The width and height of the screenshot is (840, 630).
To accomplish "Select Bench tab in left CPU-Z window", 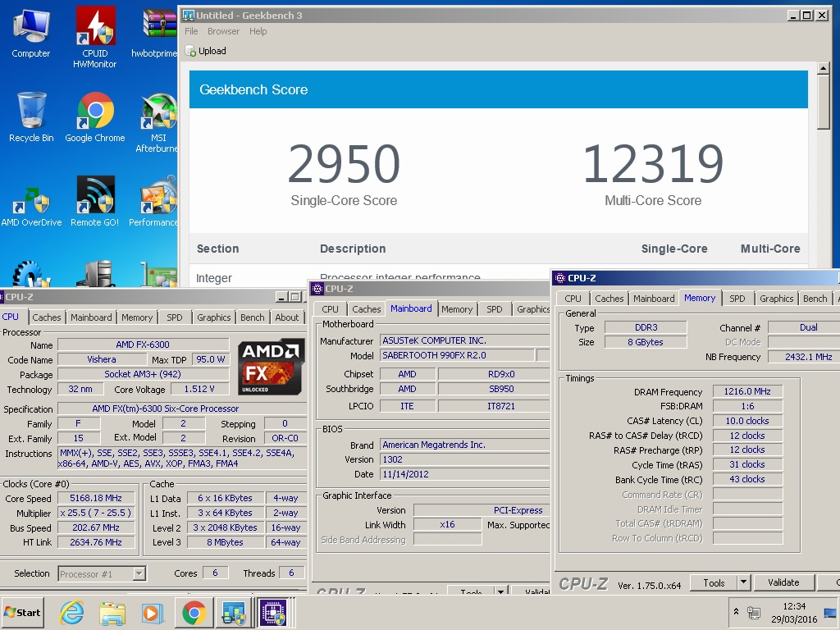I will click(253, 317).
